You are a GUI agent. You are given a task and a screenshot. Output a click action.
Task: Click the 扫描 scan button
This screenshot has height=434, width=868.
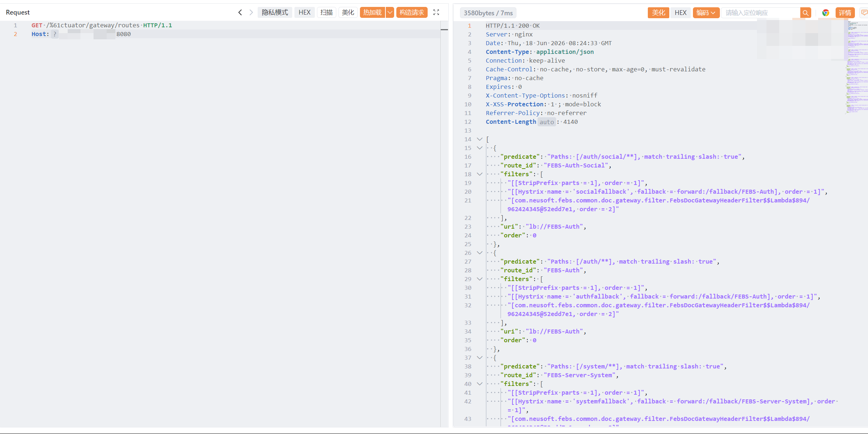(326, 12)
